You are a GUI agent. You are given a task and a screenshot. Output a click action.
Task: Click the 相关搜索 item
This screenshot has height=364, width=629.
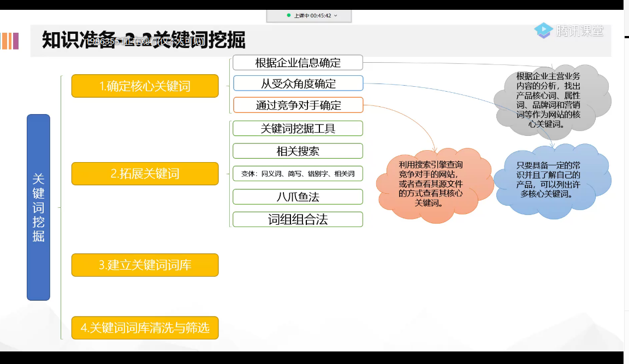[x=298, y=151]
